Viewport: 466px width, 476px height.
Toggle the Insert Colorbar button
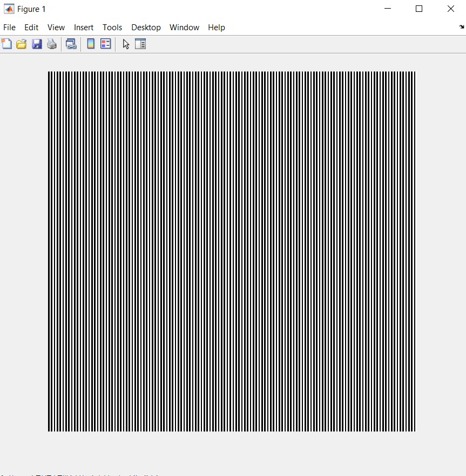pyautogui.click(x=90, y=44)
